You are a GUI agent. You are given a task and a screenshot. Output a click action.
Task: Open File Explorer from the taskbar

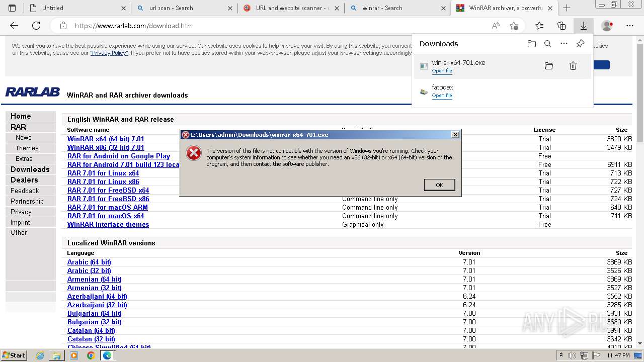[57, 355]
